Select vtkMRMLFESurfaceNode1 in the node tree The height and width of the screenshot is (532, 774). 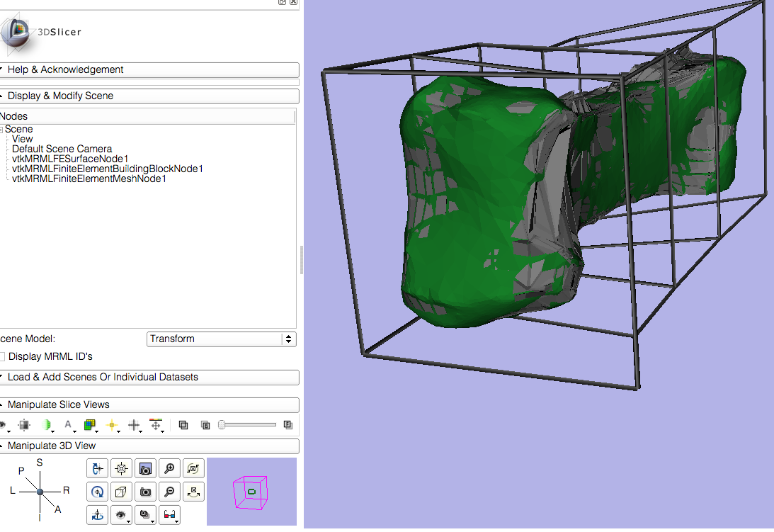(70, 159)
